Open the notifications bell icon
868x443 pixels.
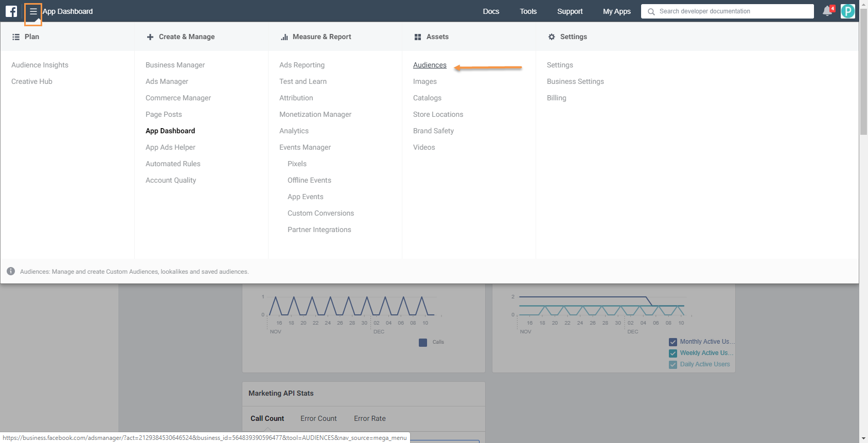click(827, 11)
